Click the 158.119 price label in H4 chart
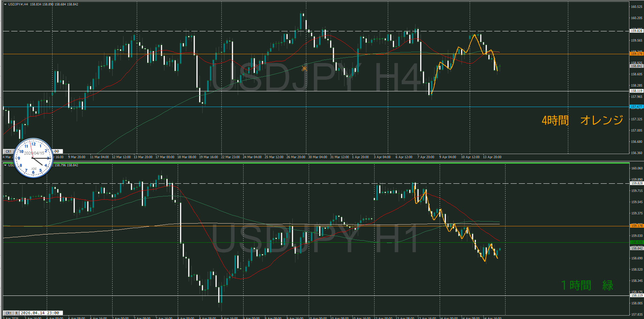 636,91
